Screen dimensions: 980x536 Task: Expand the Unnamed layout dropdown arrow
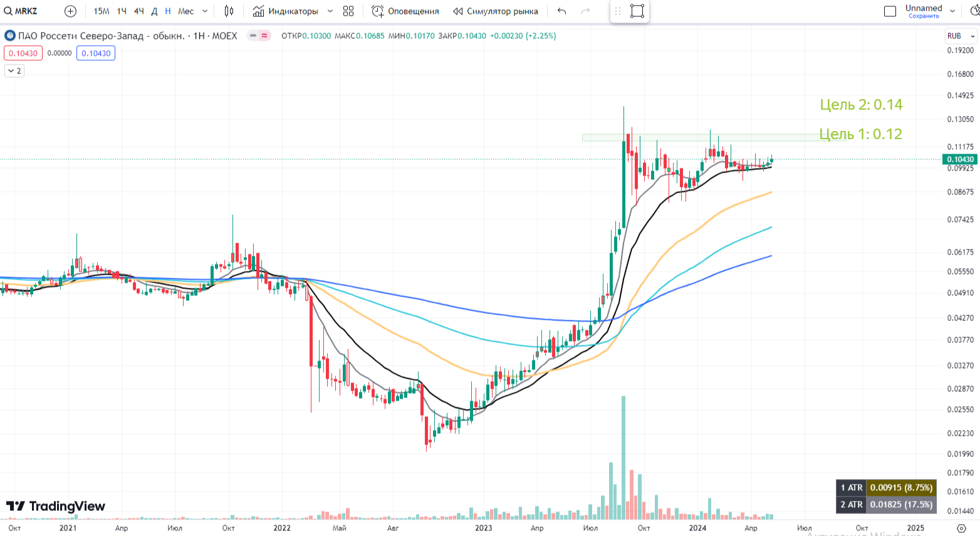pyautogui.click(x=952, y=11)
